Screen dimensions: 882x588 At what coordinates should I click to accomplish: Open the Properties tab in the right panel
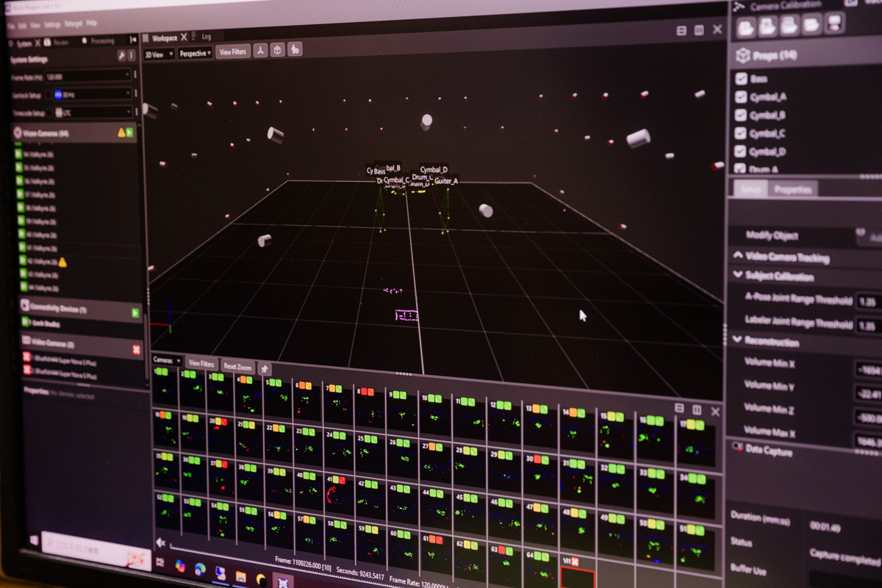793,189
